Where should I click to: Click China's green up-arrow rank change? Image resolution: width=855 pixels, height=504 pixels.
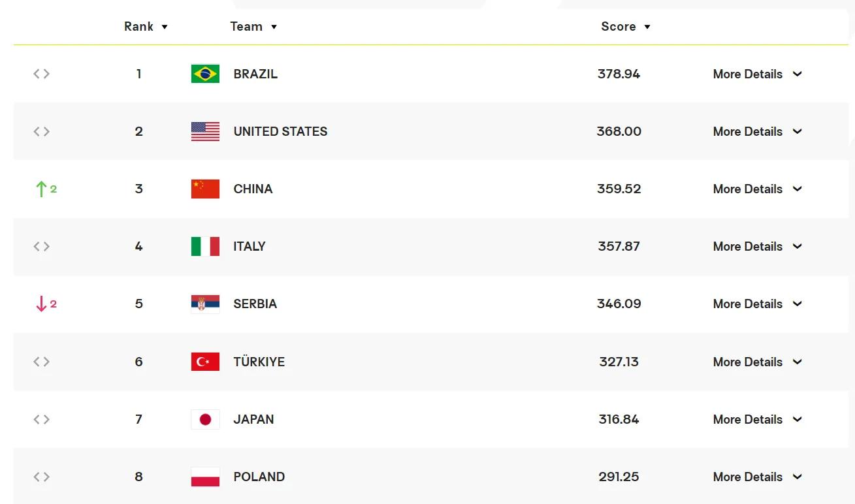click(45, 189)
